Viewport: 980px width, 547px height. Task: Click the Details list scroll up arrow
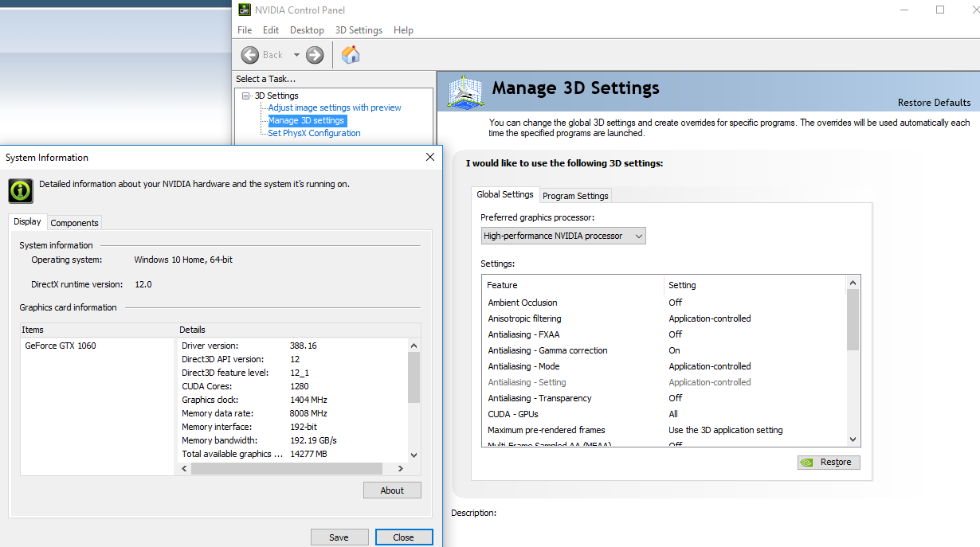click(414, 346)
